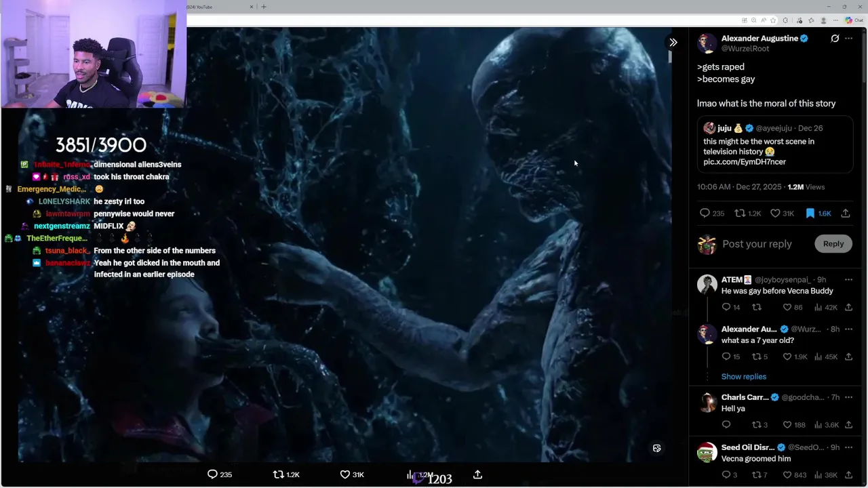Viewport: 868px width, 488px height.
Task: Click the image edit icon at media corner
Action: click(x=656, y=448)
